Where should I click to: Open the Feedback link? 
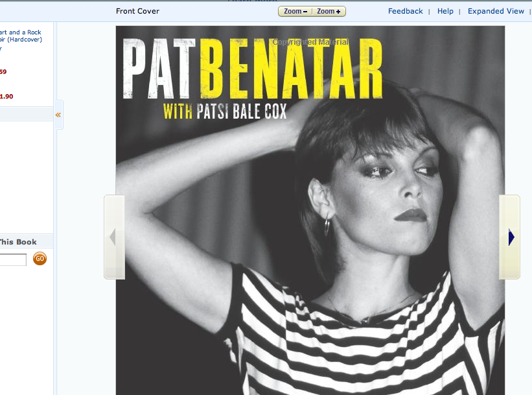pos(406,11)
